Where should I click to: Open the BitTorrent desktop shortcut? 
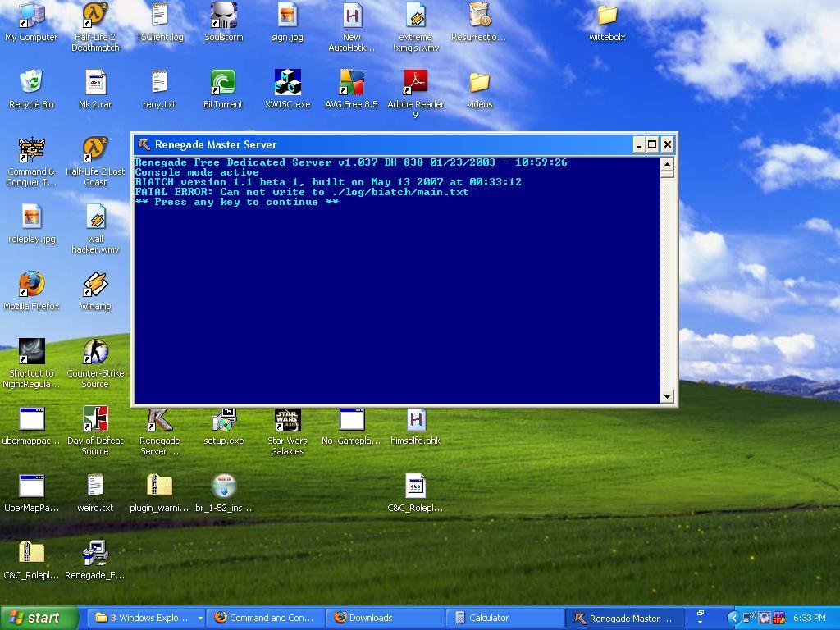click(223, 83)
